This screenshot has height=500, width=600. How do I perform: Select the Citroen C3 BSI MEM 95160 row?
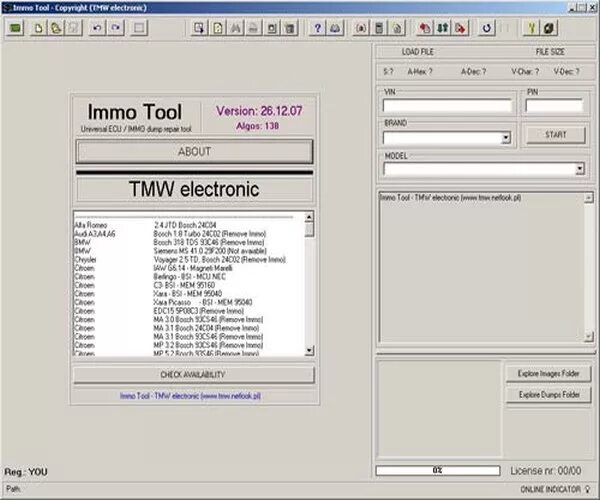pos(189,285)
